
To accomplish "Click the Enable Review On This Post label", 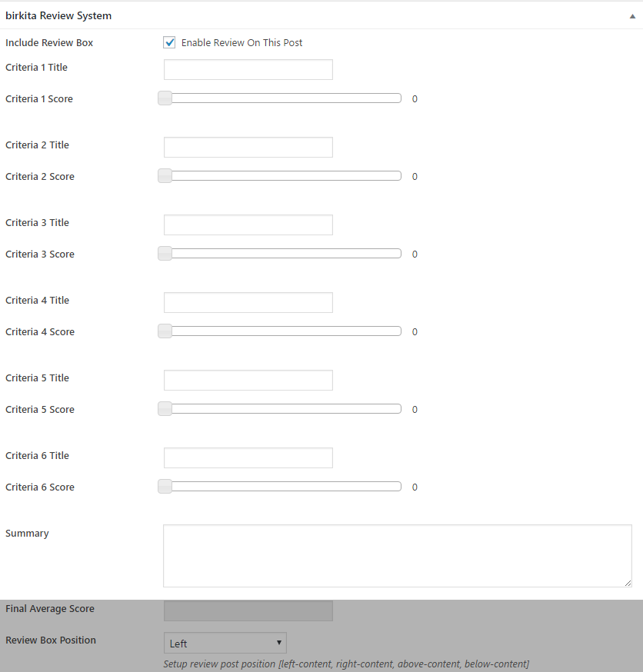I will tap(242, 43).
